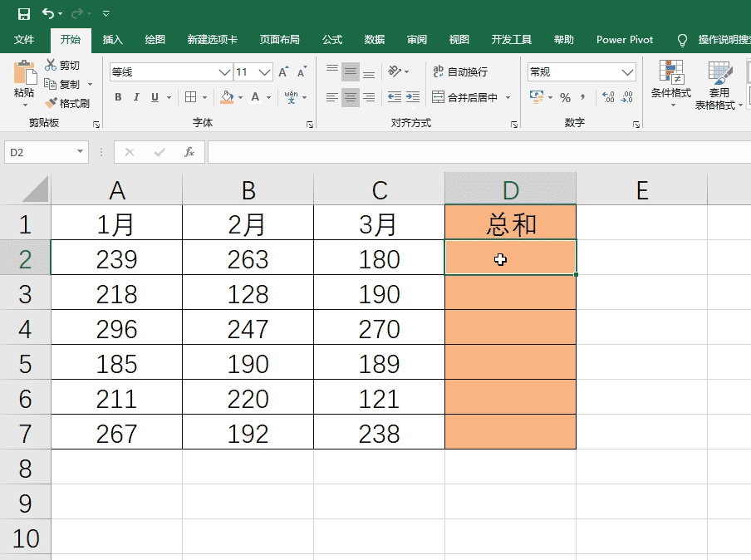Open the 常规 number format dropdown
Viewport: 751px width, 560px height.
tap(627, 72)
